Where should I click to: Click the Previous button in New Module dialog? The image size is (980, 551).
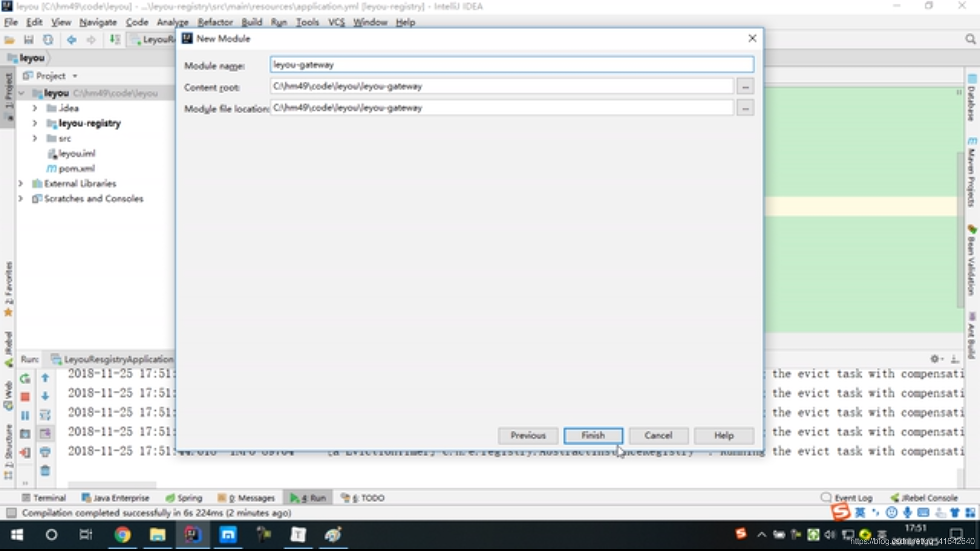528,435
